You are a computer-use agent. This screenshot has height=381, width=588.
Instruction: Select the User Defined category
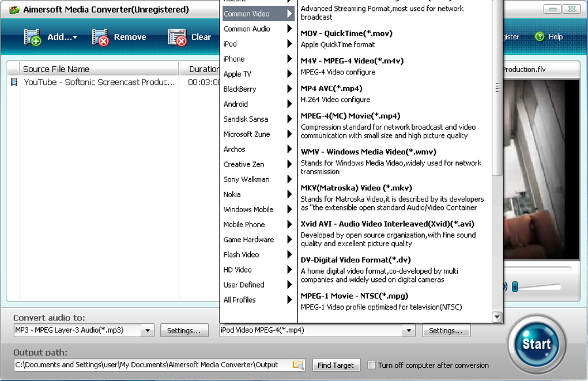pyautogui.click(x=258, y=285)
